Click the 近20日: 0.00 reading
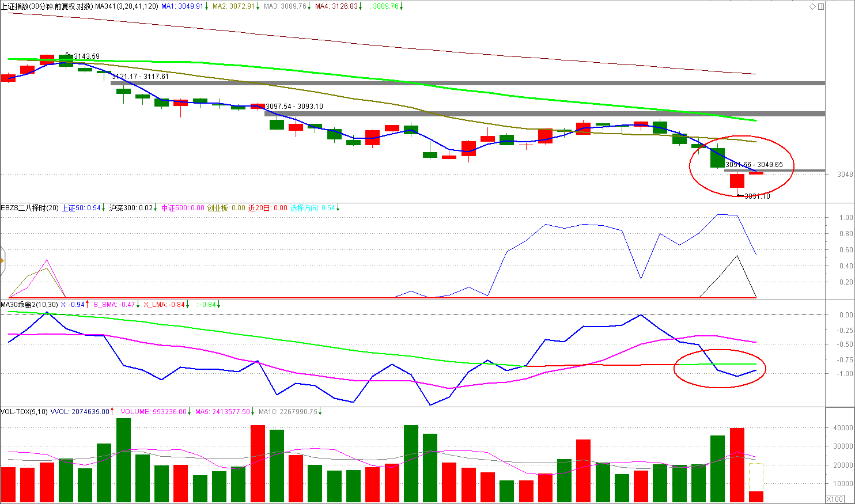This screenshot has height=504, width=855. pos(268,208)
